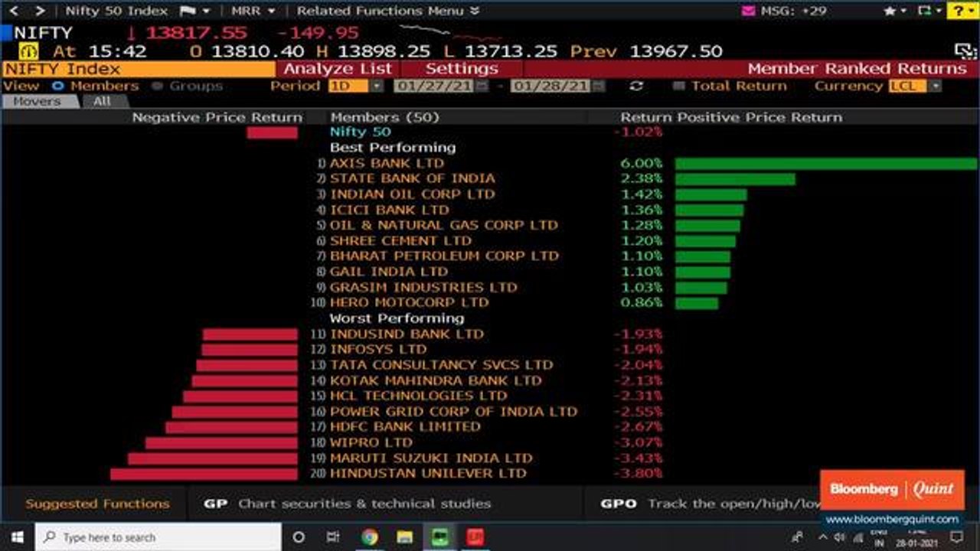
Task: Click the start date field 01/27/21
Action: 434,86
